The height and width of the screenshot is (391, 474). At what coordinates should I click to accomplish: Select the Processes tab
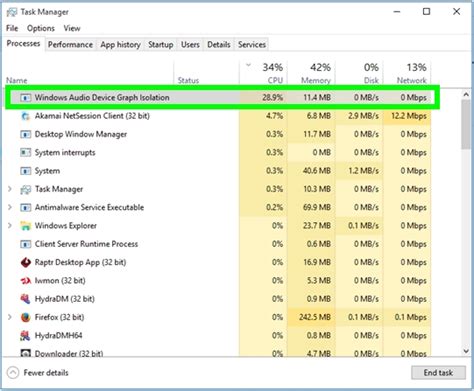point(23,44)
